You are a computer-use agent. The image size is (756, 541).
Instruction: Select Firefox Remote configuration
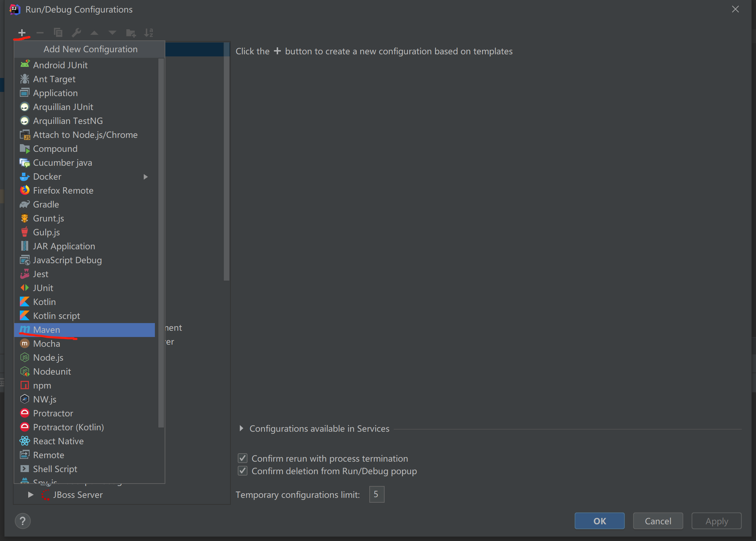click(85, 190)
